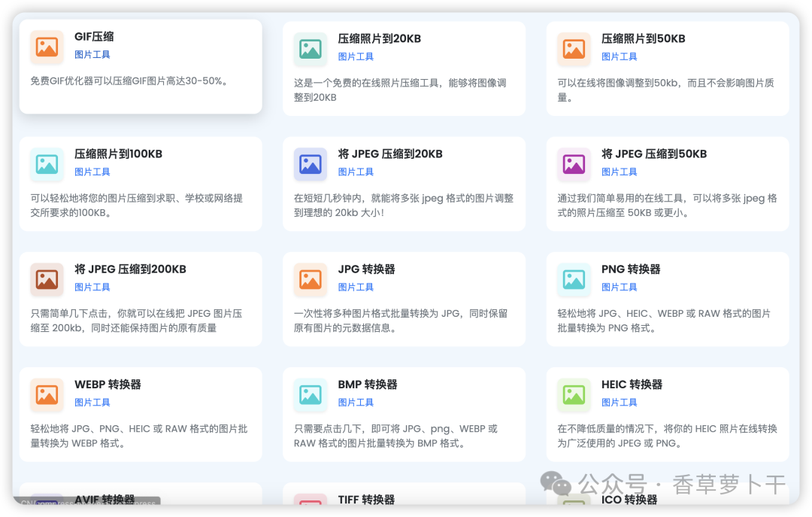
Task: Click the JPG 转换器 orange icon
Action: coord(311,279)
